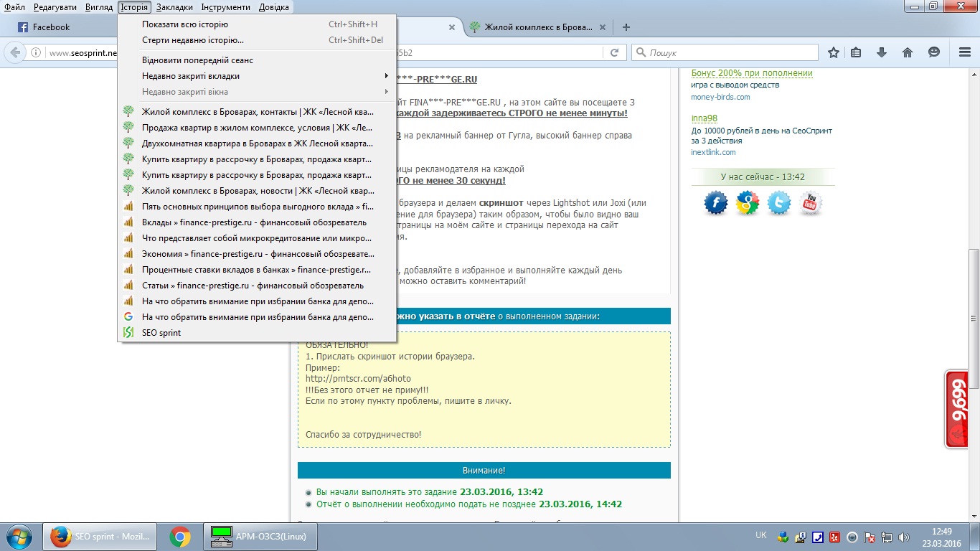The image size is (980, 551).
Task: Click the money-birds.com link
Action: [x=720, y=97]
